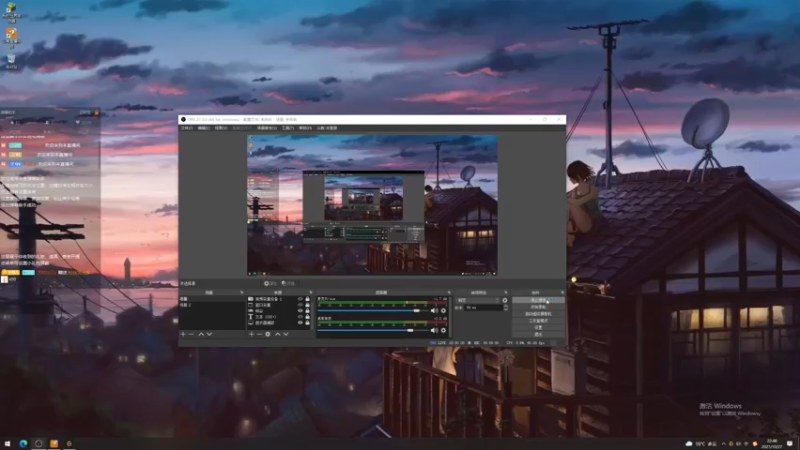Open Properties button above the Scenes panel
This screenshot has height=450, width=800.
tap(270, 283)
